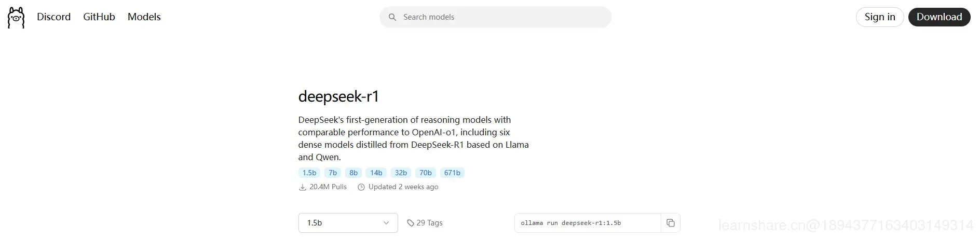
Task: Click the search magnifier icon
Action: point(392,17)
